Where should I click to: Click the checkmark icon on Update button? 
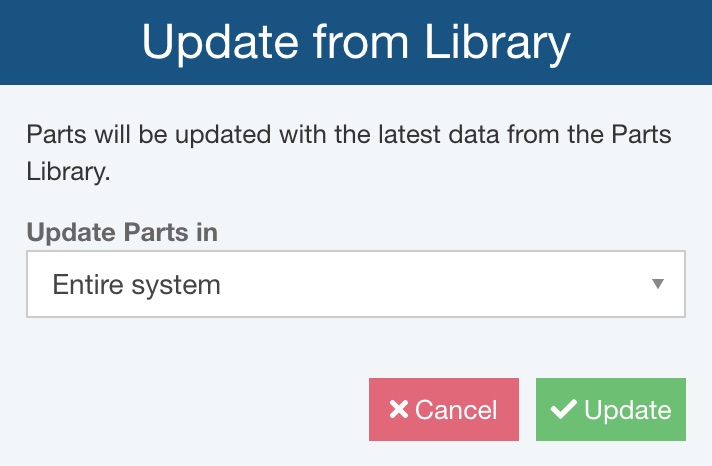tap(564, 409)
